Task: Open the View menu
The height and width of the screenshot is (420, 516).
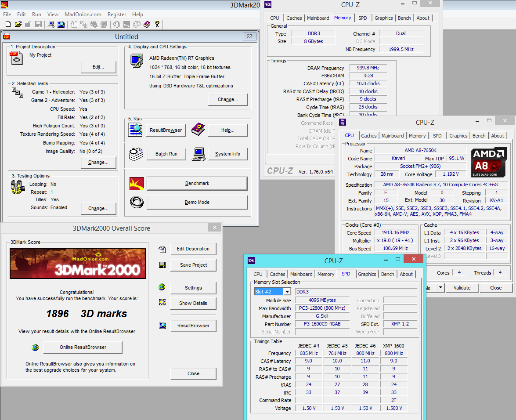Action: click(53, 14)
